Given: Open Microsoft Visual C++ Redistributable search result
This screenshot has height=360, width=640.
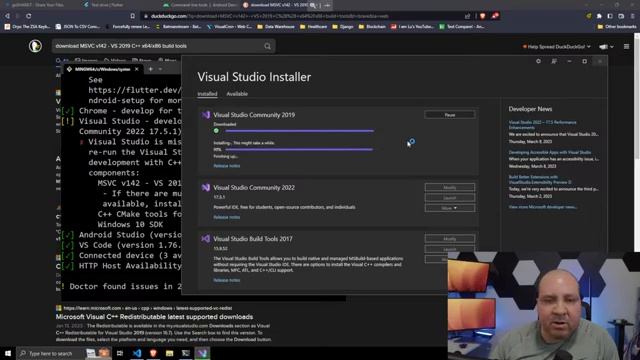Looking at the screenshot, I should pyautogui.click(x=154, y=317).
